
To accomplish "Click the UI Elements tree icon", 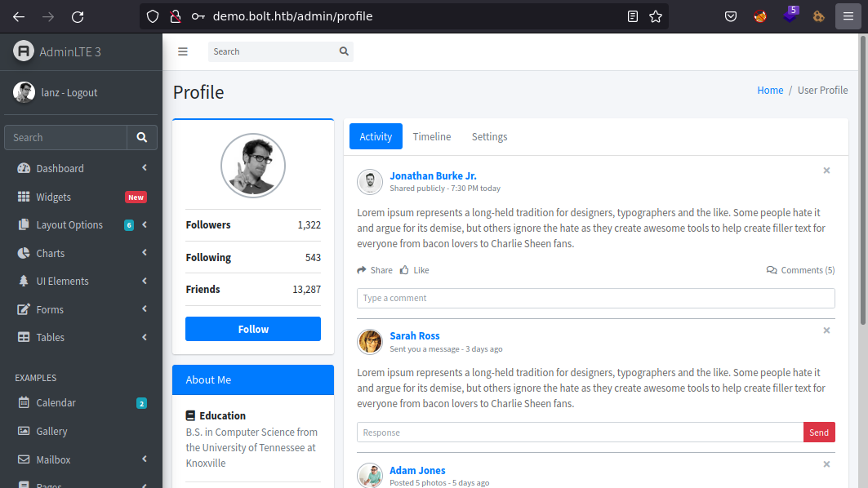I will coord(24,281).
